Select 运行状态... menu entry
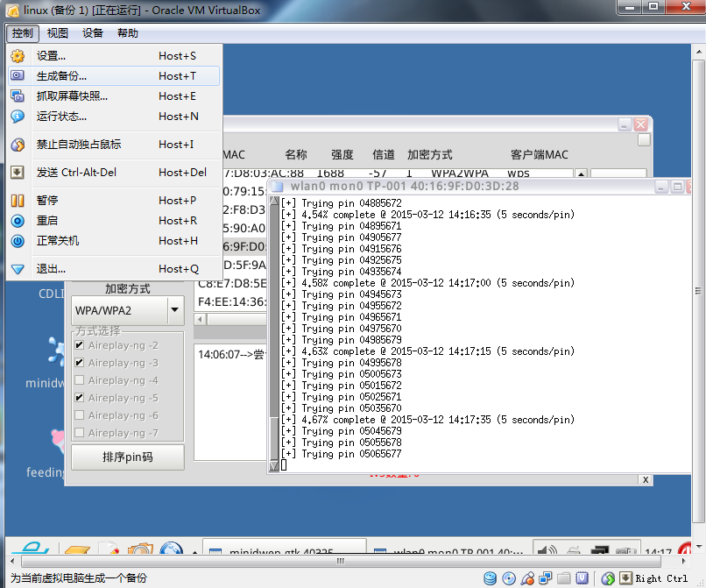The width and height of the screenshot is (706, 588). pos(114,117)
